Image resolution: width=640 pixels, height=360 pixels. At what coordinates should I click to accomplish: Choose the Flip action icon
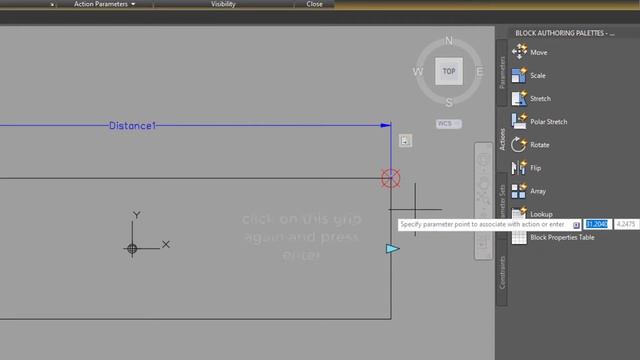pos(519,168)
